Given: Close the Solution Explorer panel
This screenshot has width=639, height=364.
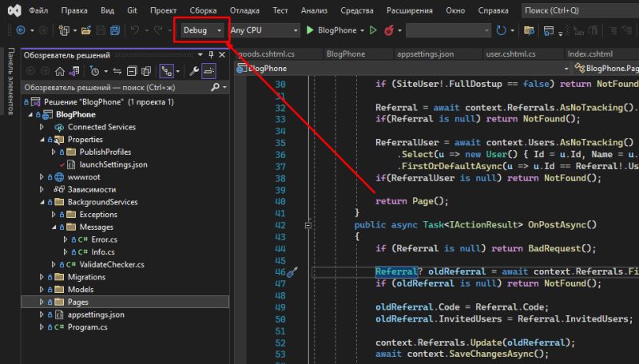Looking at the screenshot, I should tap(222, 54).
